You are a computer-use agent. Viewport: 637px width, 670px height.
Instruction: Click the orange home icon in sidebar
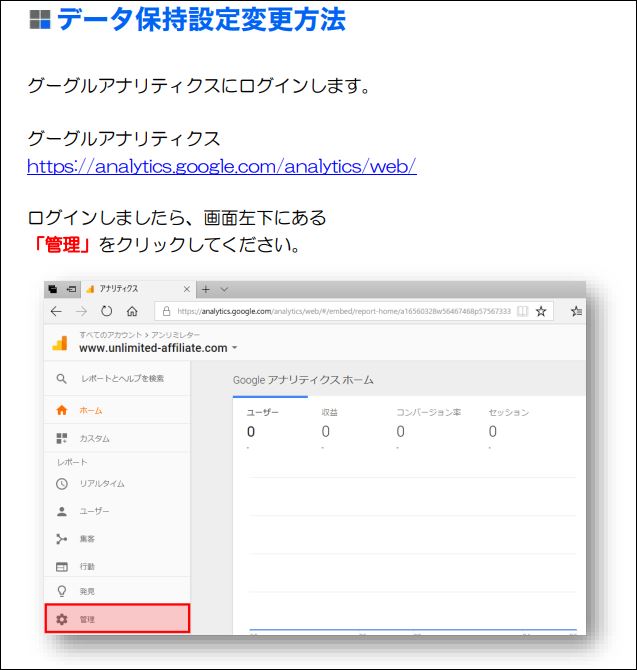(62, 410)
